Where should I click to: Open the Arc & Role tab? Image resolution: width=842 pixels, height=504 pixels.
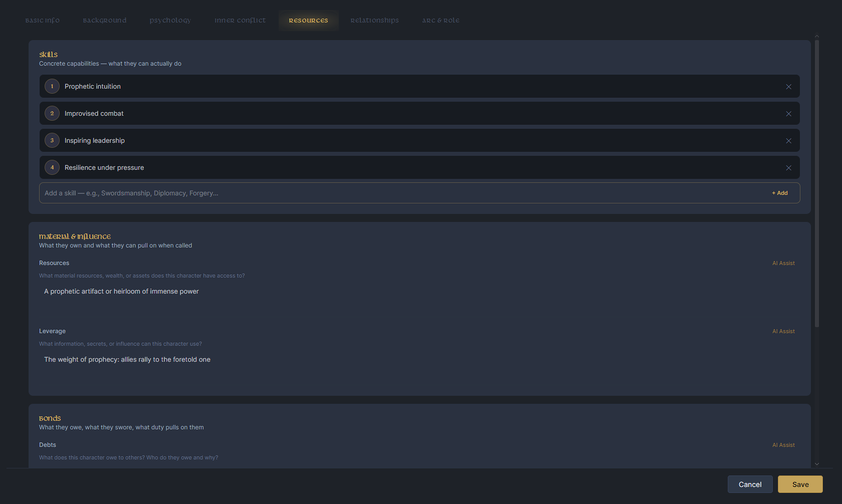441,20
